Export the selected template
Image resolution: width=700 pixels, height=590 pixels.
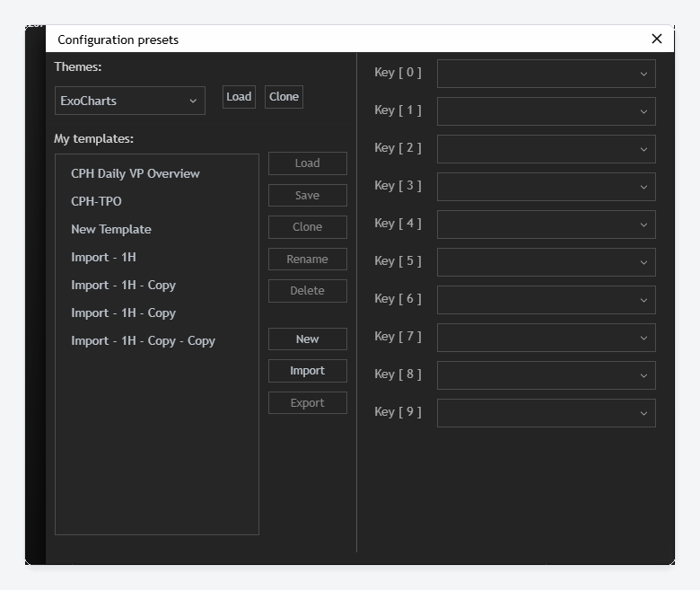coord(308,403)
